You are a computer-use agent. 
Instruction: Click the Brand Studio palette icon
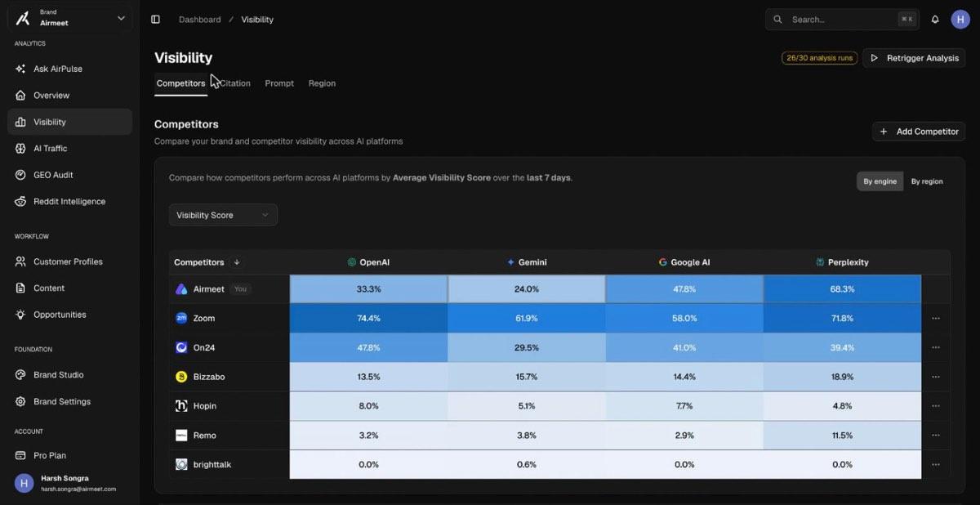point(20,375)
